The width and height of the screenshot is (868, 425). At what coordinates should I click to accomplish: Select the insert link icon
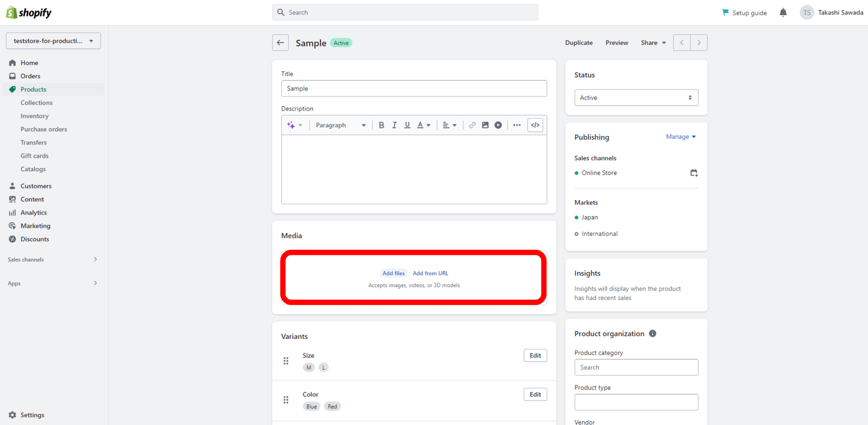[x=472, y=125]
